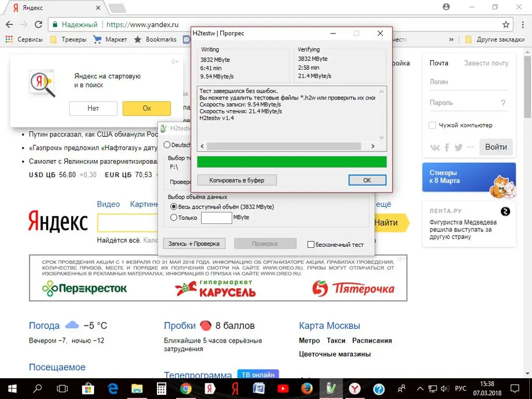Click Нет in Yandex start-page prompt

[x=93, y=108]
